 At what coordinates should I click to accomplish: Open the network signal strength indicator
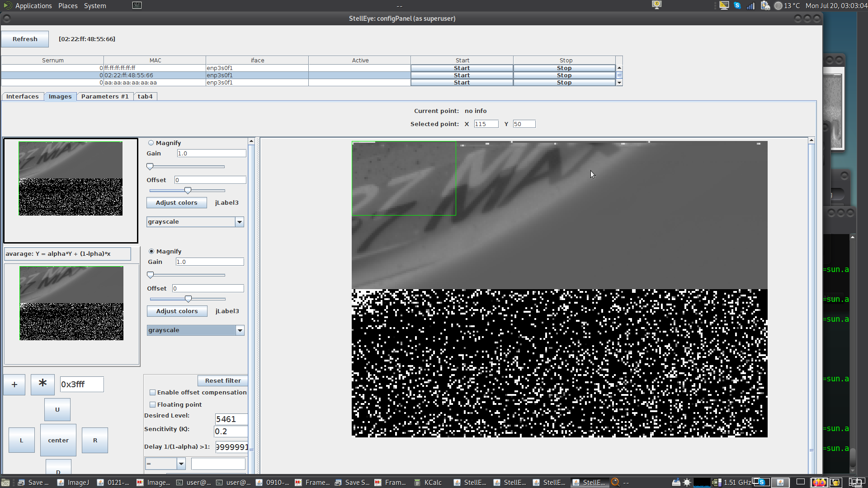pos(751,5)
